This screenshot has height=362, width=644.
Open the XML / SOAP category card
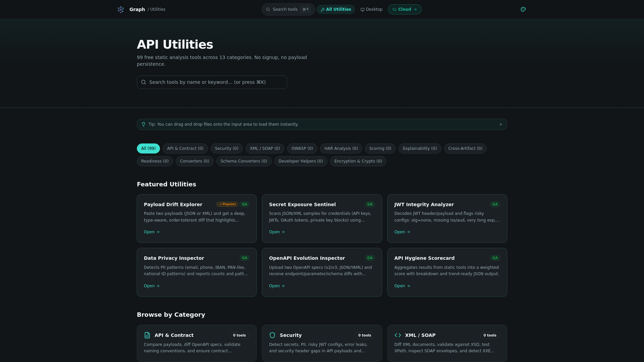(x=447, y=343)
